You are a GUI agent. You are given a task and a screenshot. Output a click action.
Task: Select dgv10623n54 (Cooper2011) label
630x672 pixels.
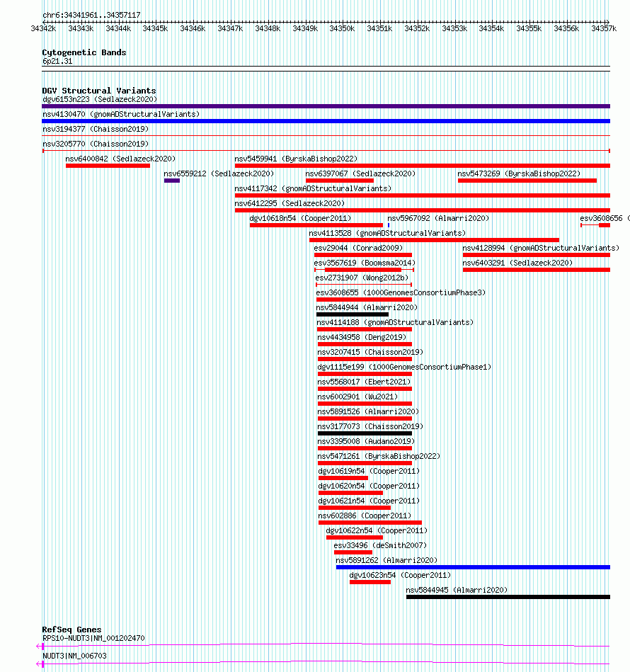(x=400, y=575)
